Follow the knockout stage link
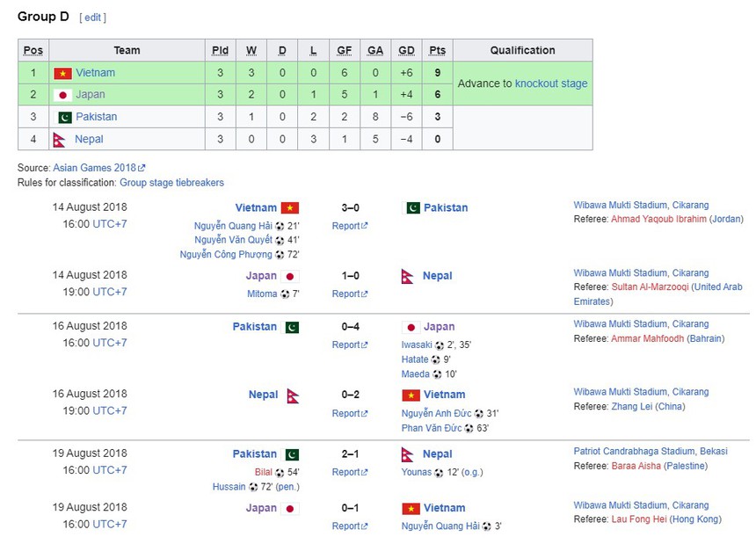The height and width of the screenshot is (544, 756). click(x=551, y=83)
